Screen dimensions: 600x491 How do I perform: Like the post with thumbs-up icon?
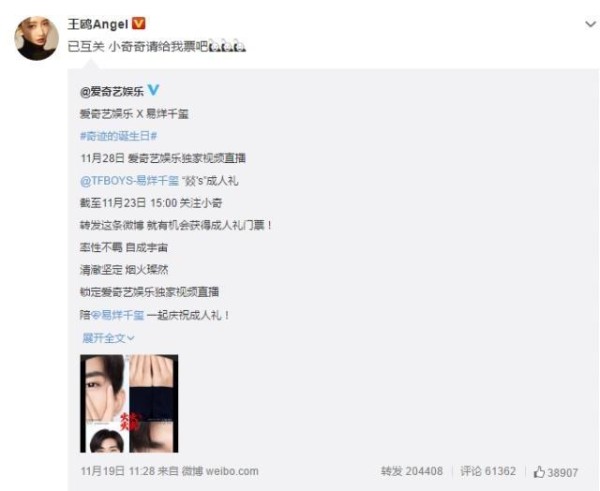click(x=539, y=472)
